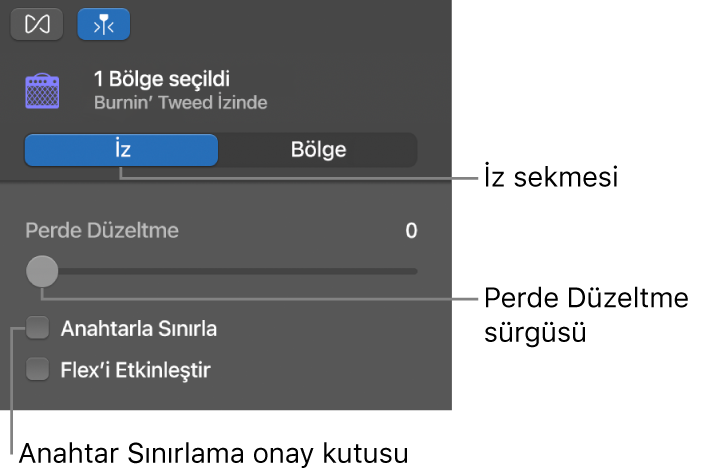Click the Perde Düzeltme label
705x476 pixels.
(102, 231)
